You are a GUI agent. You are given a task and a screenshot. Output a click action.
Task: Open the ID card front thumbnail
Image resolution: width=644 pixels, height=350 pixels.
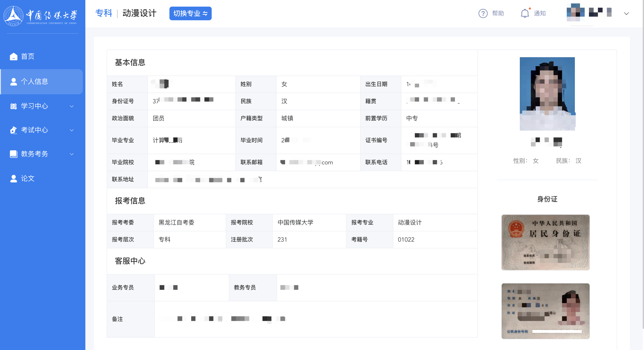545,242
